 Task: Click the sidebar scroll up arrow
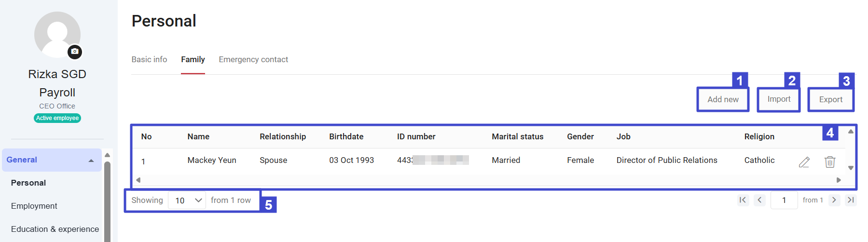pos(108,155)
